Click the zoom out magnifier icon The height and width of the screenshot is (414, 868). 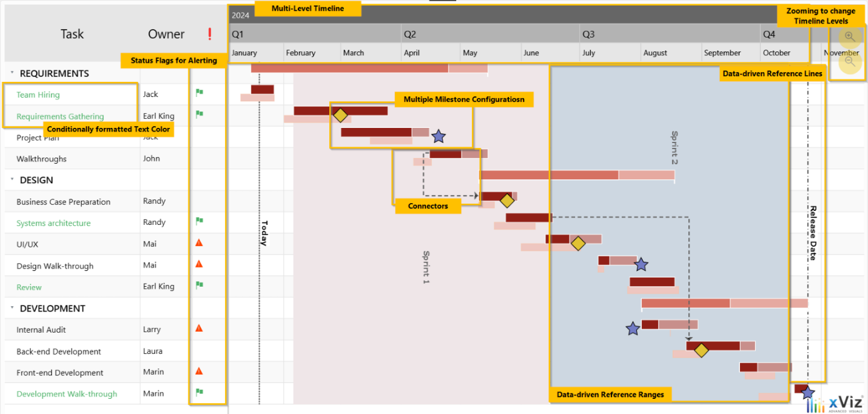(x=850, y=61)
